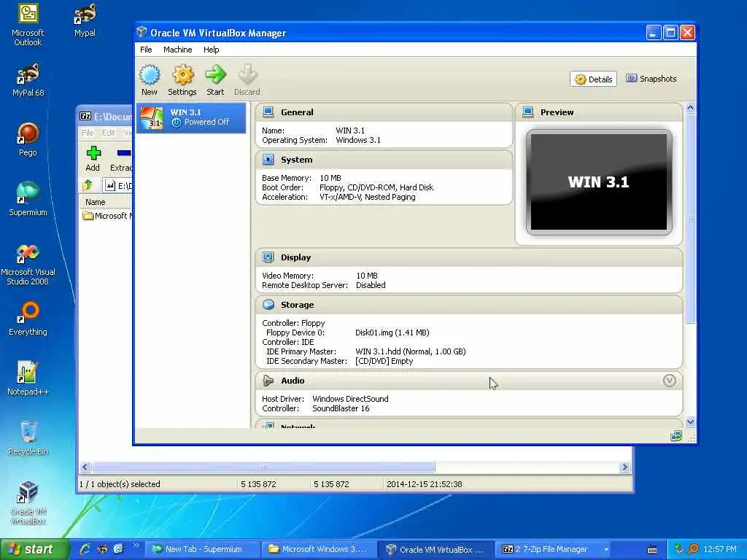The image size is (747, 560).
Task: Click the Everything tray search icon
Action: [x=693, y=549]
